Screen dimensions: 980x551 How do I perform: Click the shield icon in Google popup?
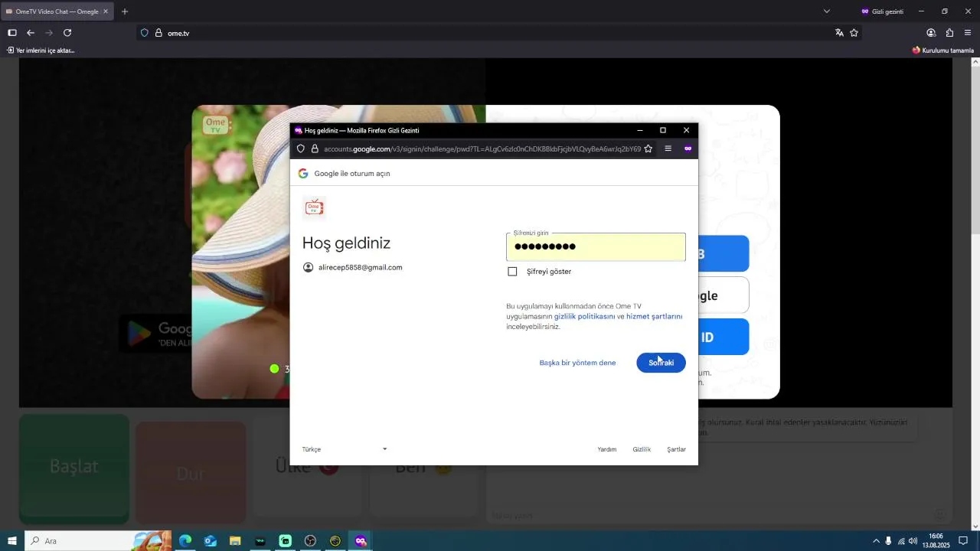pos(301,148)
